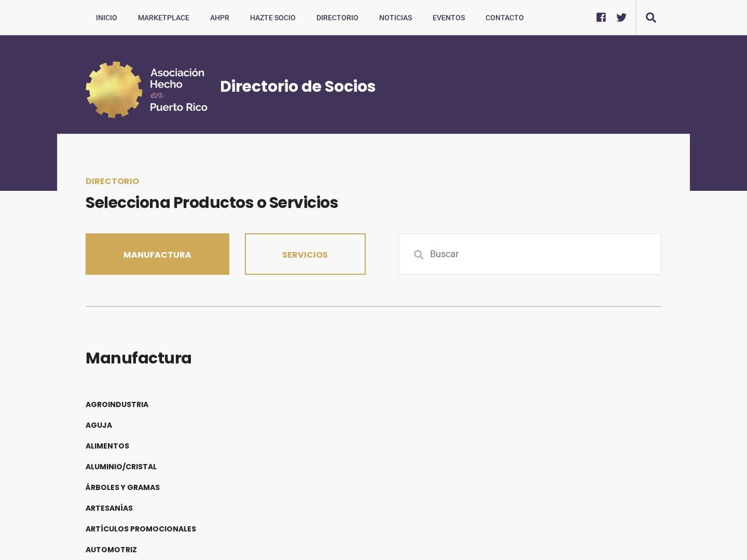
Task: Select HAZTE SOCIO in the navigation
Action: point(273,17)
